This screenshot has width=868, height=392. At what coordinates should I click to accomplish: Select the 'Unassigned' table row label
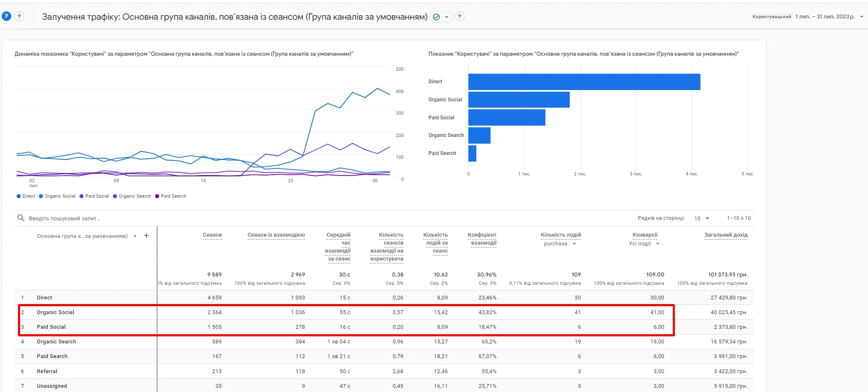tap(52, 386)
